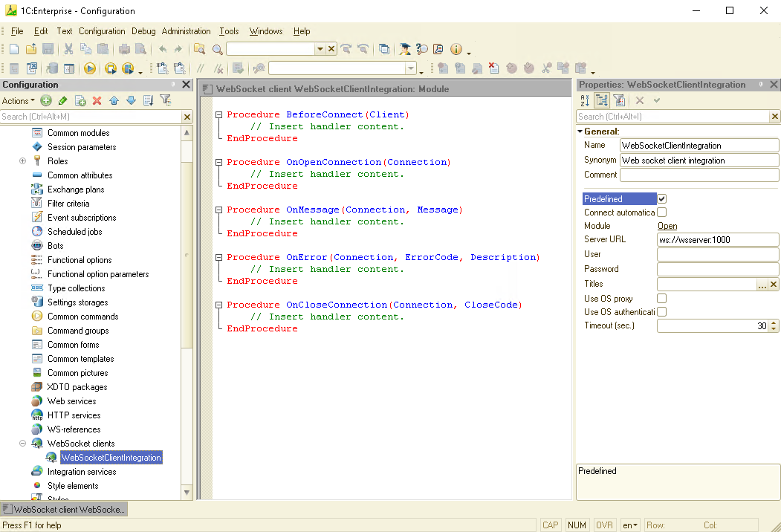Screen dimensions: 781x532
Task: Click the remove bookmark icon with red X
Action: click(x=493, y=68)
